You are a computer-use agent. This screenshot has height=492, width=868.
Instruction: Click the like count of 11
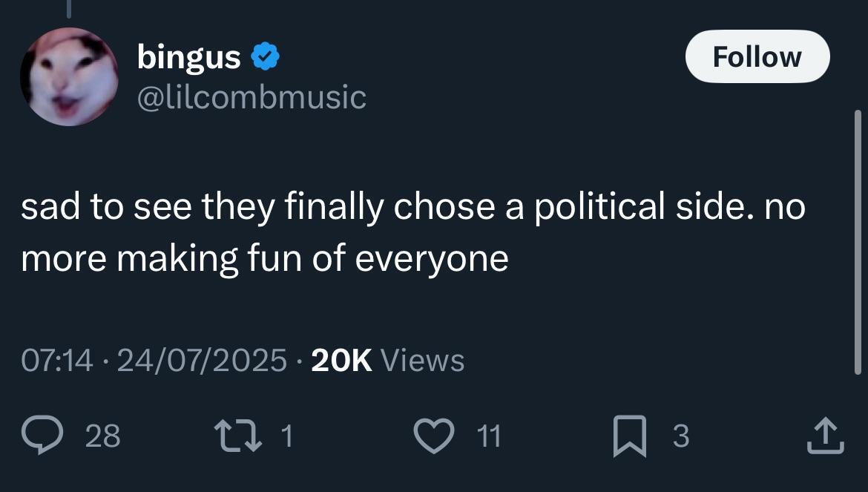pyautogui.click(x=487, y=436)
